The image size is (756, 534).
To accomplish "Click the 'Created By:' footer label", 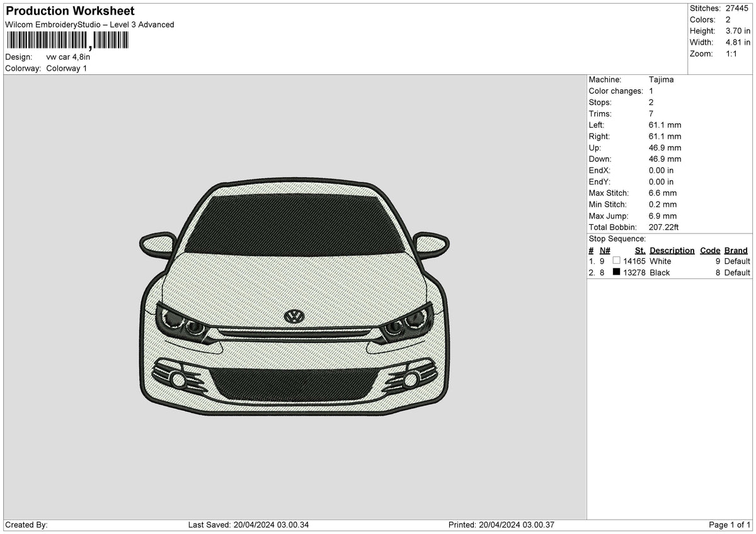I will 26,525.
